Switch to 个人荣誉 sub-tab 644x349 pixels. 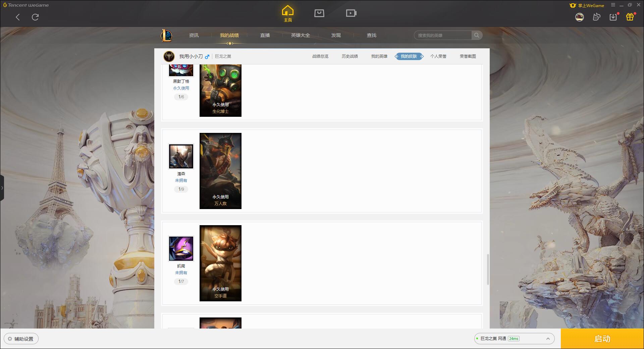click(x=438, y=56)
